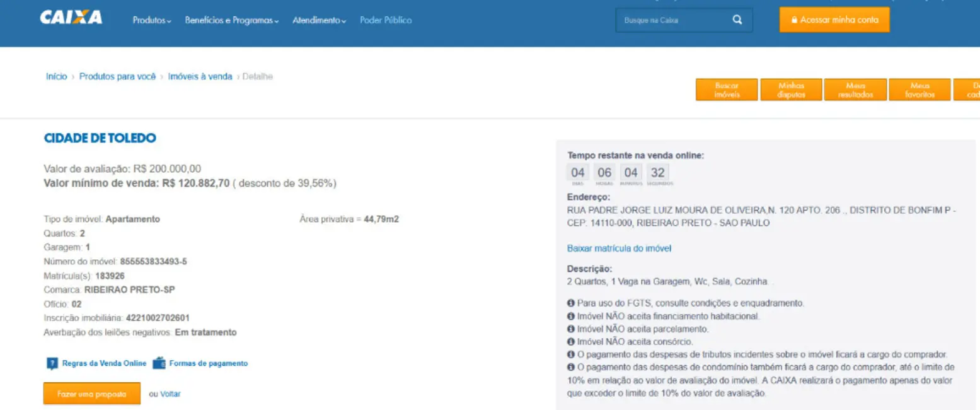Open the Poder Público menu item
980x410 pixels.
click(x=386, y=20)
